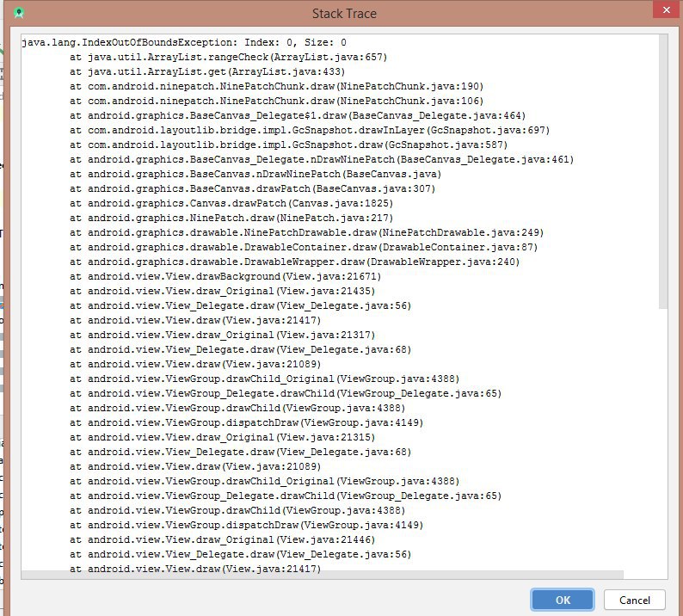Click ViewGroup.dispatchDraw line above View.java:21315

click(246, 422)
